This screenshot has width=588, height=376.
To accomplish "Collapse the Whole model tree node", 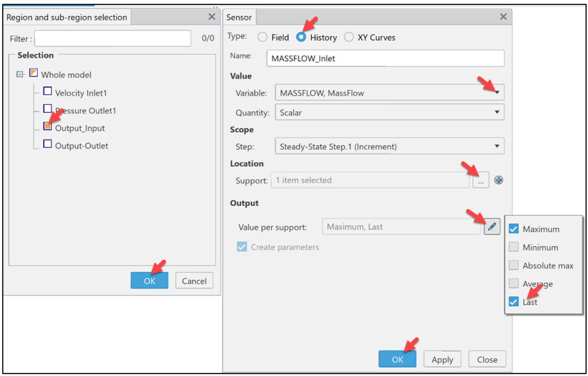I will [20, 74].
